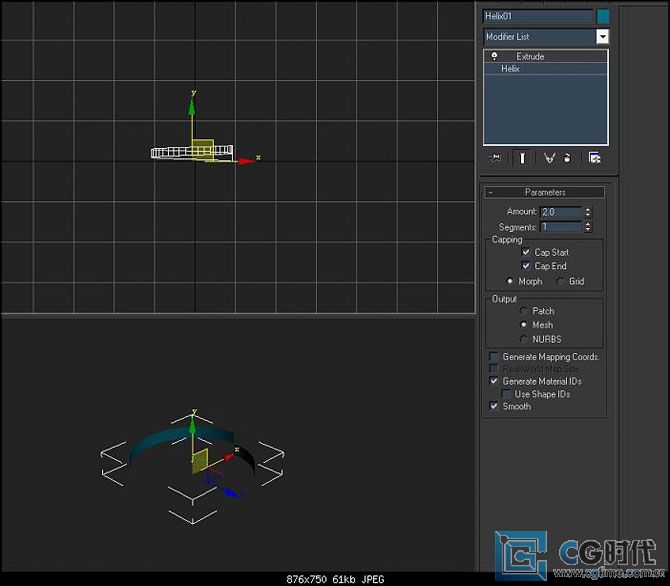Uncheck the Cap Start checkbox
This screenshot has height=586, width=670.
point(526,252)
